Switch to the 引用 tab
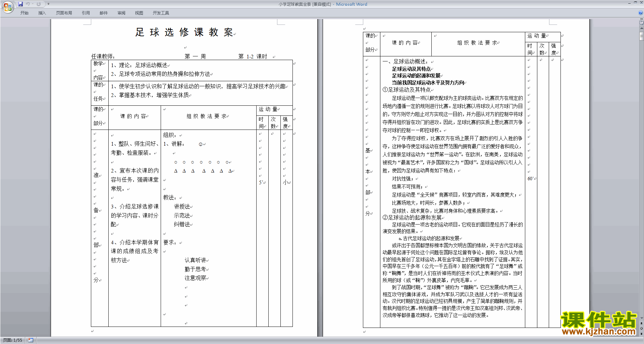Image resolution: width=644 pixels, height=344 pixels. [x=86, y=13]
